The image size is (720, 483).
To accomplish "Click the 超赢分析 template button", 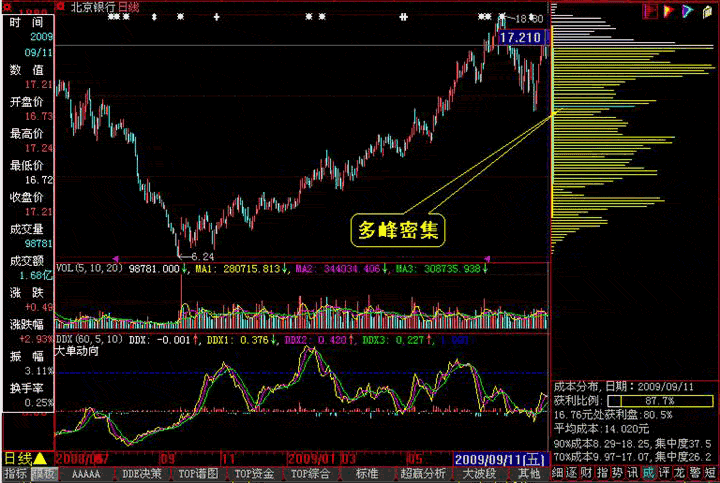I will coord(422,474).
